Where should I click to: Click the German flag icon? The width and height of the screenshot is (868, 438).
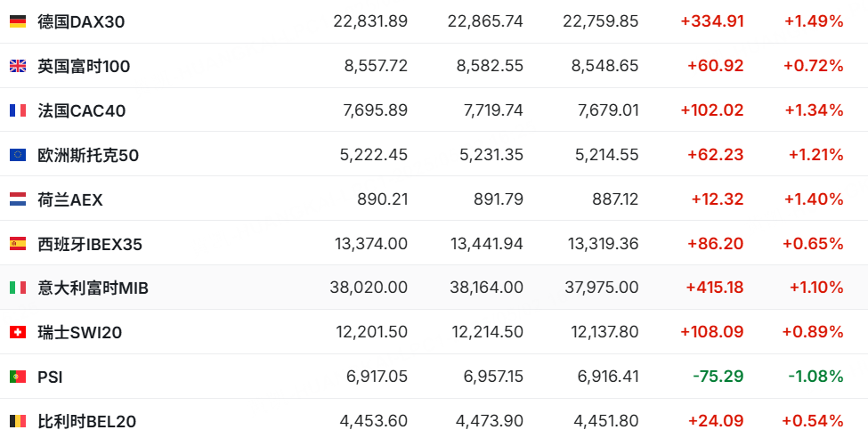[18, 21]
